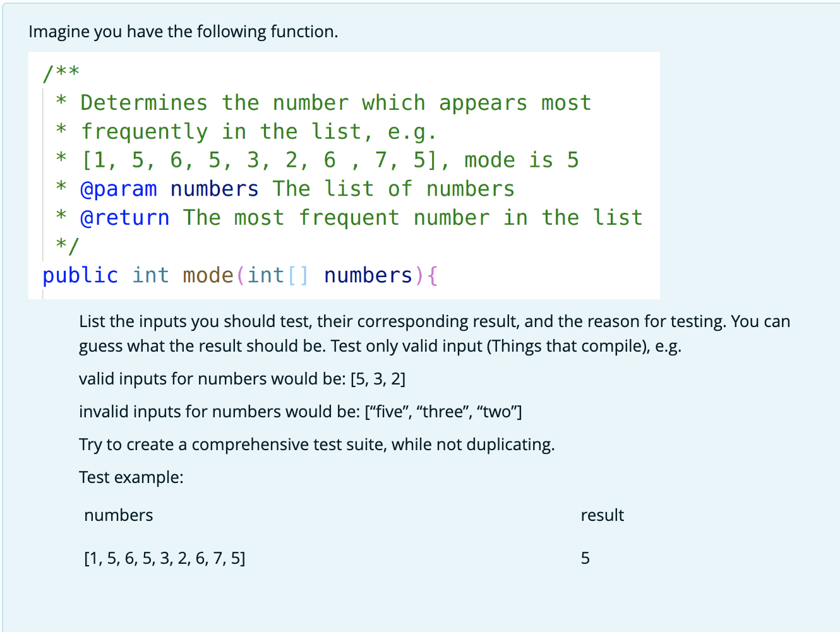The width and height of the screenshot is (840, 632).
Task: Click the @param numbers javadoc tag
Action: click(x=119, y=188)
